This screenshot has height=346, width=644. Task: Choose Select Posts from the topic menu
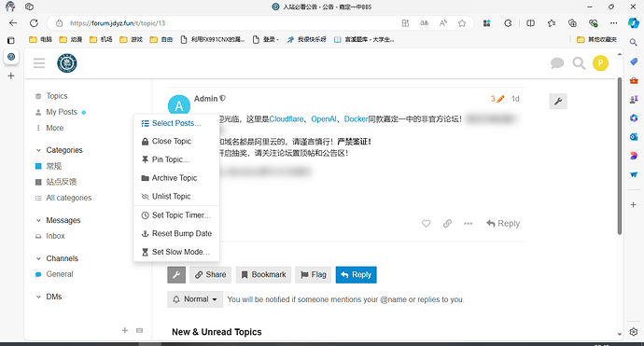(x=176, y=123)
